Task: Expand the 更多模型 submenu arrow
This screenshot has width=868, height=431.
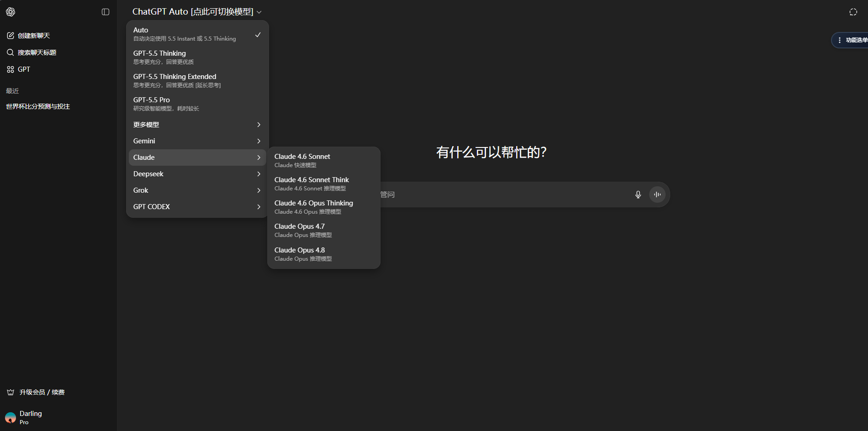Action: point(259,125)
